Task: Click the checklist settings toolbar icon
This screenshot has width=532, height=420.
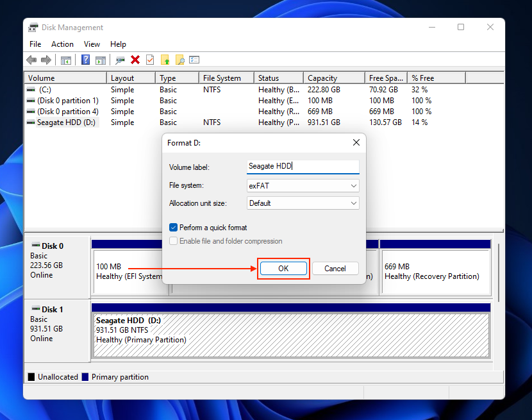Action: [x=194, y=60]
